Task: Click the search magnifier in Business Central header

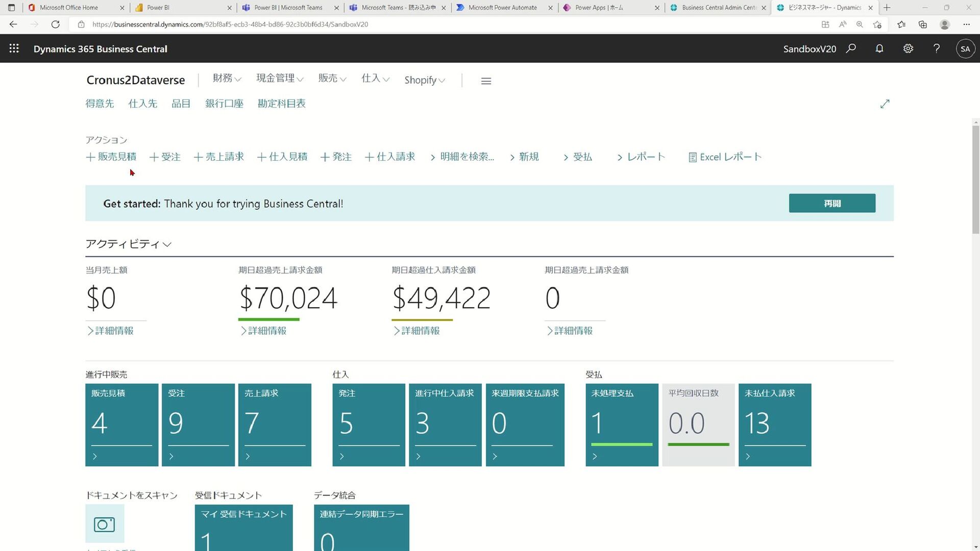Action: tap(851, 48)
